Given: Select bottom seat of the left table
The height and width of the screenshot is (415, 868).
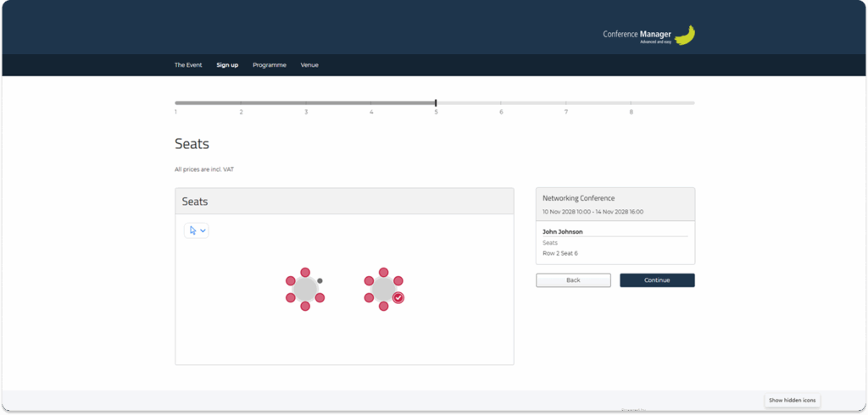Looking at the screenshot, I should click(x=305, y=306).
